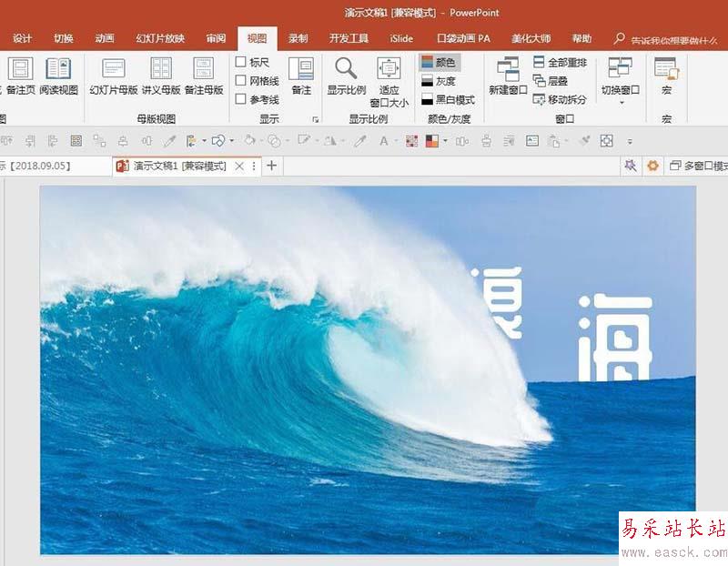
Task: Enable the 标尺 ruler checkbox
Action: [x=240, y=62]
